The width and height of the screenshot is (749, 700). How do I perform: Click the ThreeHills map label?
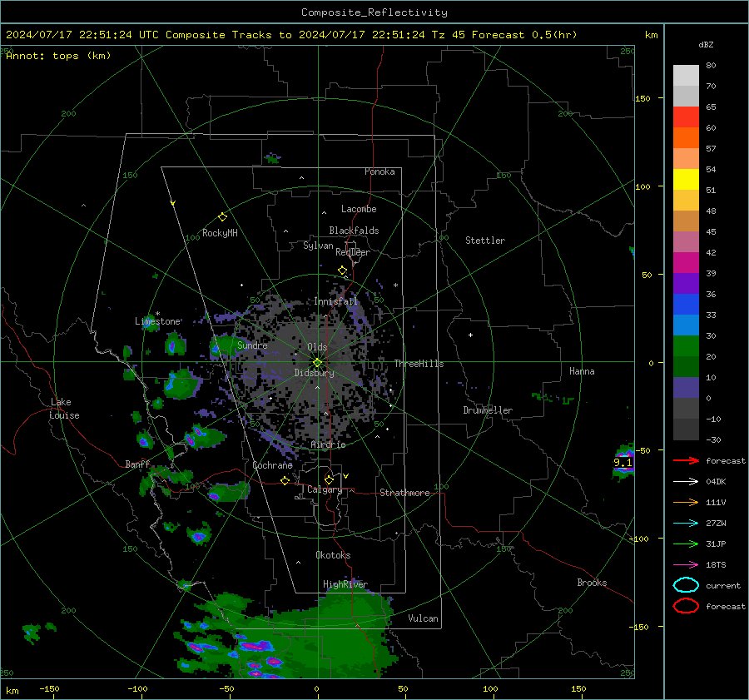(x=419, y=364)
